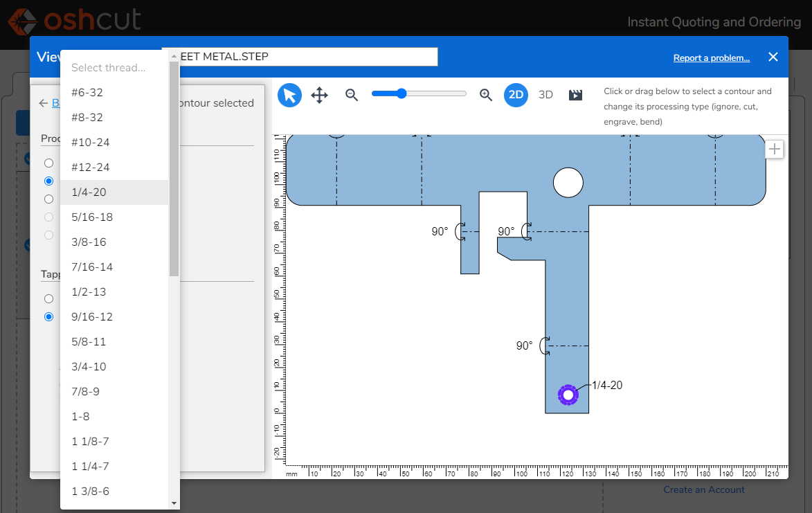Select the first processing radio button
This screenshot has width=812, height=513.
(48, 163)
